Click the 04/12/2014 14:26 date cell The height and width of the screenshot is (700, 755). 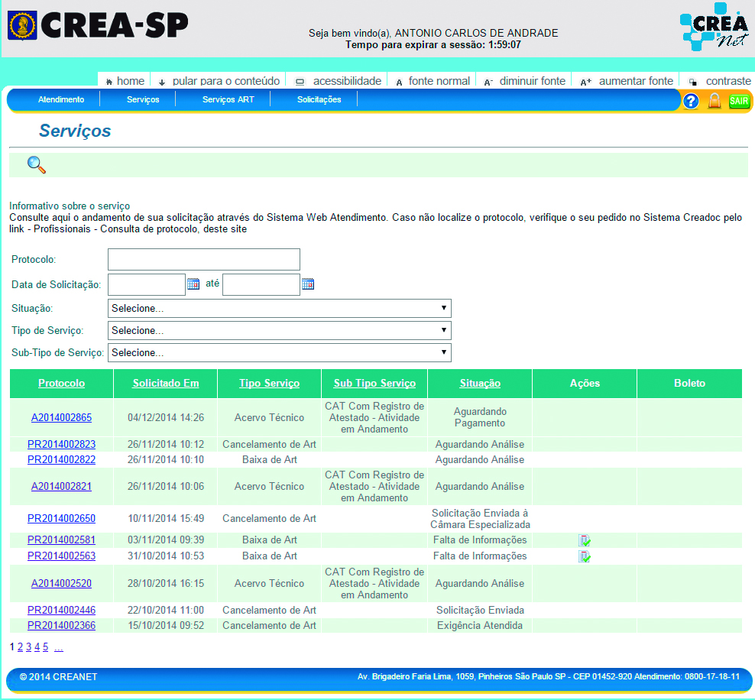click(166, 417)
